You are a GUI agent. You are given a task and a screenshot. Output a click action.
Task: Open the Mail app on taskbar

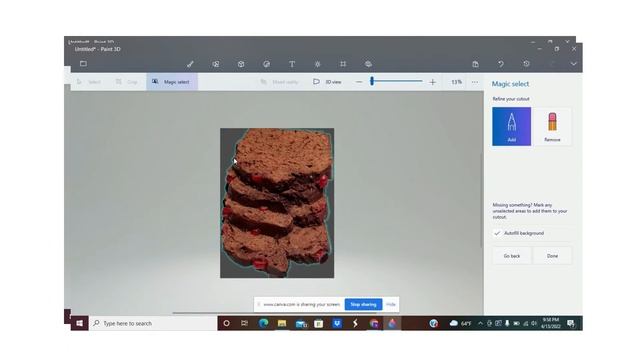301,324
